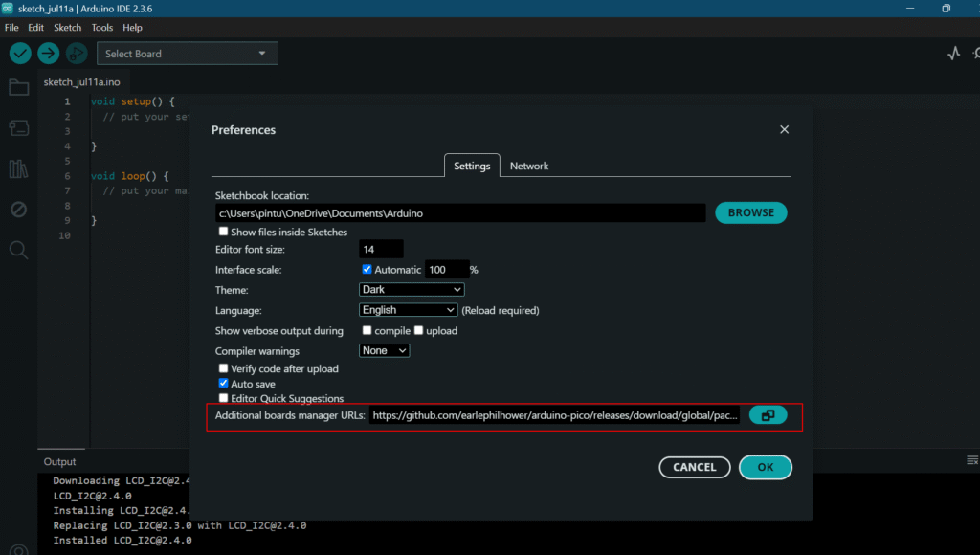Open the Search sidebar icon

[19, 250]
